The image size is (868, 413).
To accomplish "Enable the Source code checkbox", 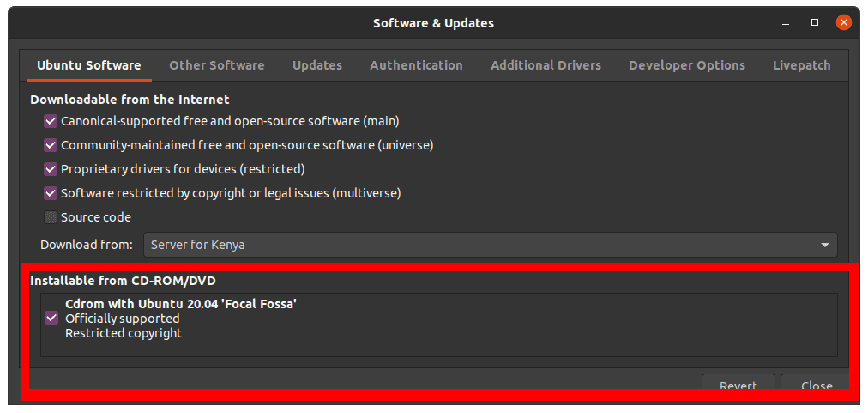I will tap(51, 217).
